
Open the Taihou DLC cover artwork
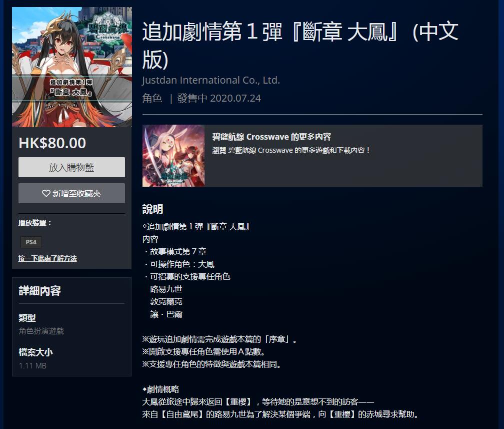(x=71, y=67)
